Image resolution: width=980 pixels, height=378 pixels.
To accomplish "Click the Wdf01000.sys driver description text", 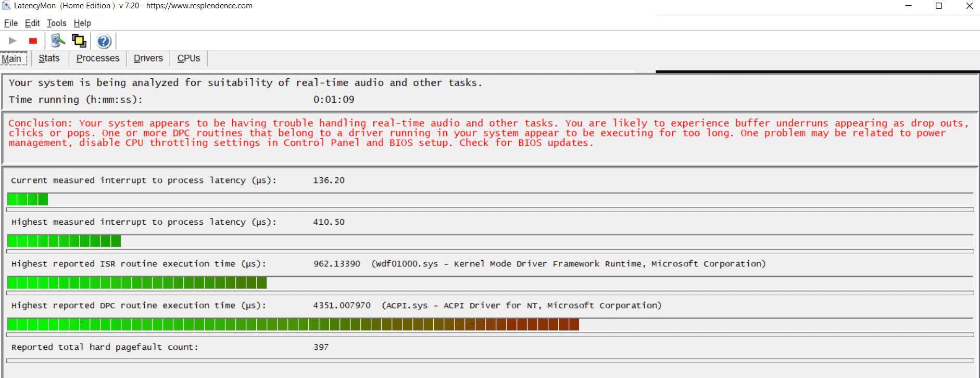I will pos(568,264).
